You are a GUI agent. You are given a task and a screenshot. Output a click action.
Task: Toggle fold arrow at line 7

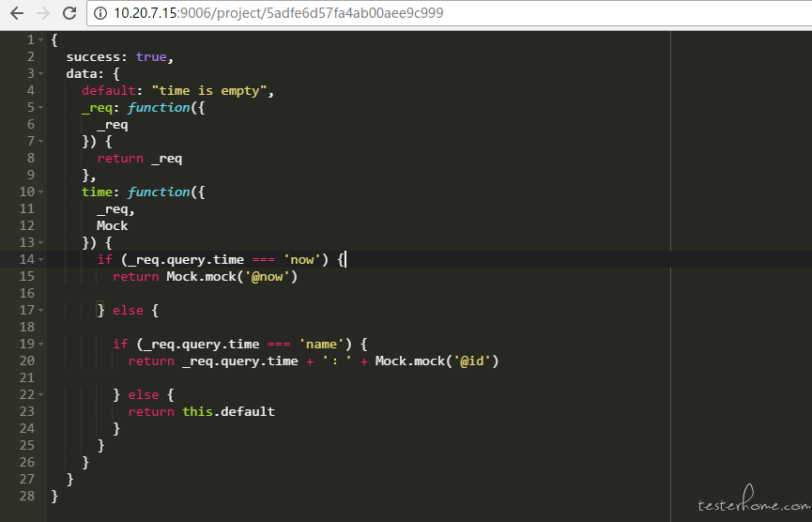[41, 141]
